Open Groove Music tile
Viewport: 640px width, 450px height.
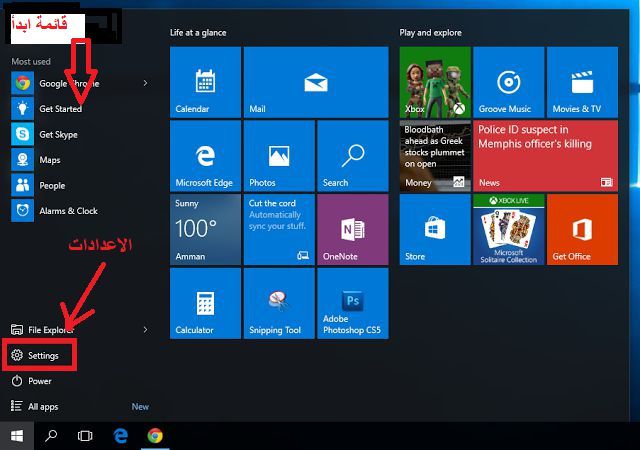click(x=509, y=82)
